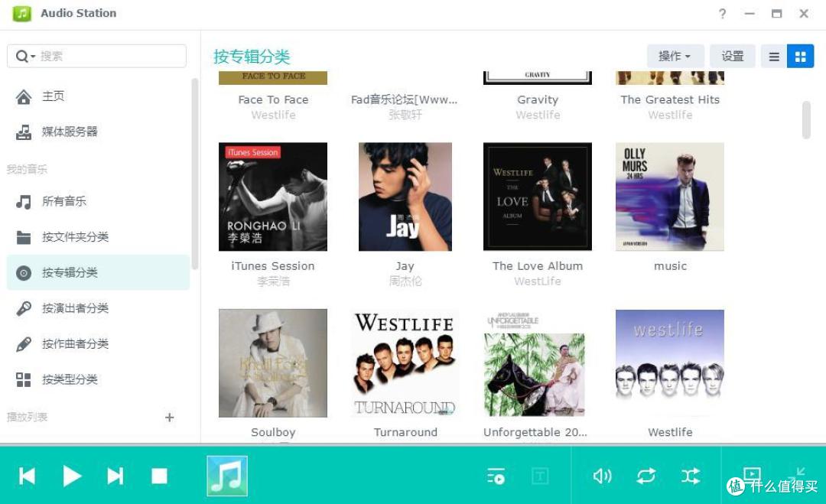This screenshot has height=504, width=826.
Task: Open the Jay album by 周杰伦
Action: [x=405, y=197]
